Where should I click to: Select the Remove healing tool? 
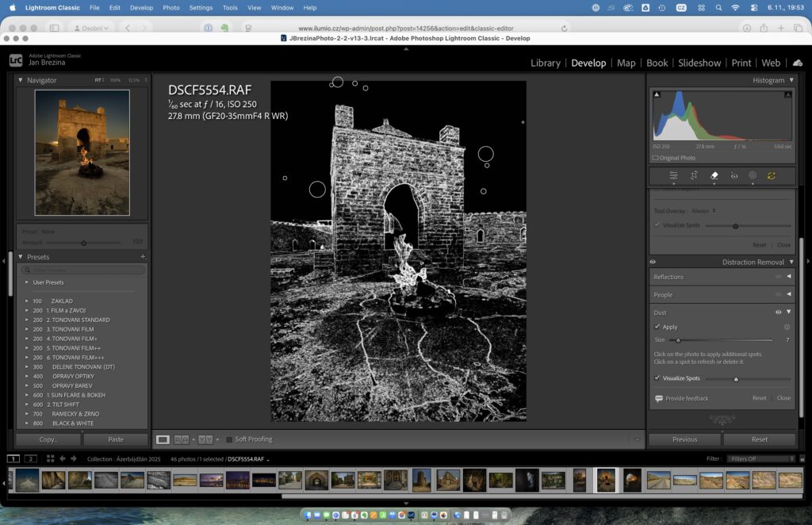pyautogui.click(x=714, y=175)
